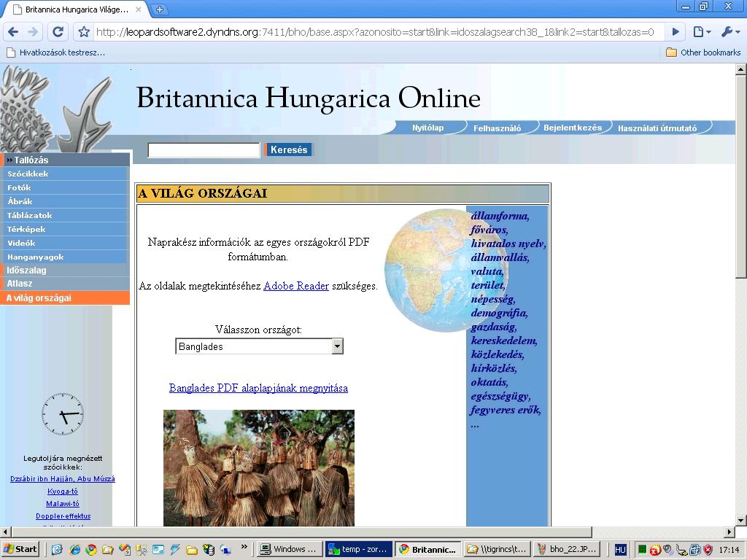Viewport: 747px width, 560px height.
Task: Follow the Adobe Reader link
Action: (x=296, y=286)
